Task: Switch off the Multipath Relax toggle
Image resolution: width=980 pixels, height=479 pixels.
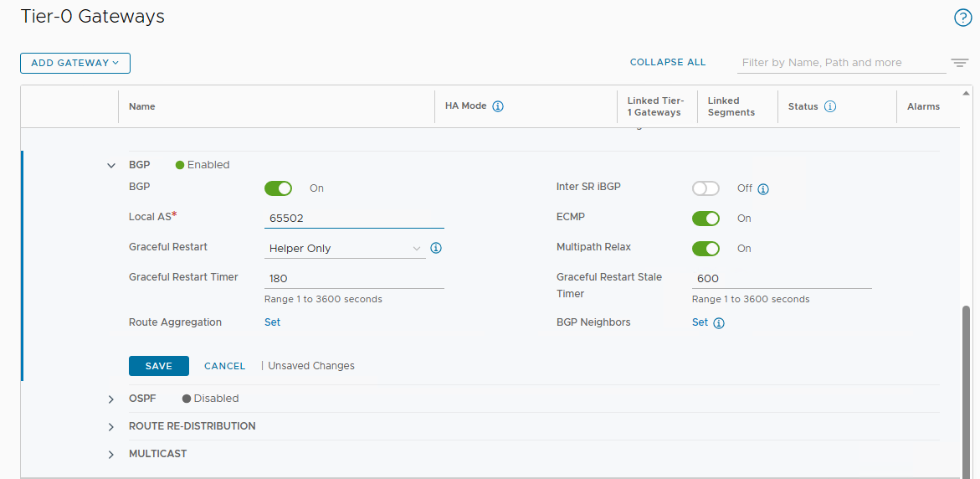Action: click(x=705, y=248)
